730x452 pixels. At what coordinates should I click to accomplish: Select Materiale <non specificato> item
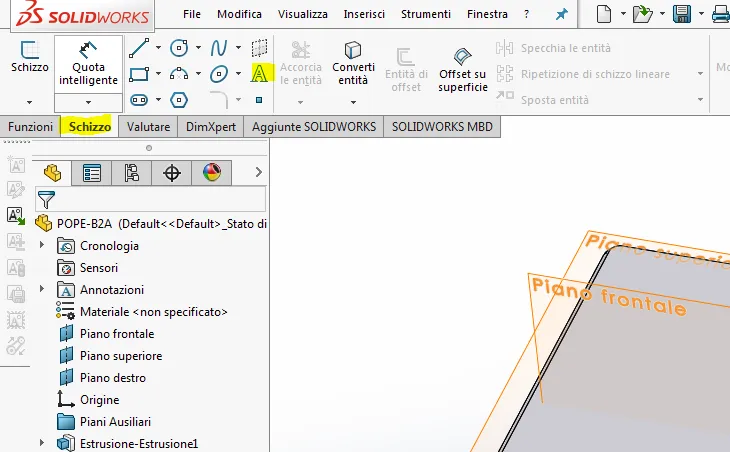click(x=142, y=311)
